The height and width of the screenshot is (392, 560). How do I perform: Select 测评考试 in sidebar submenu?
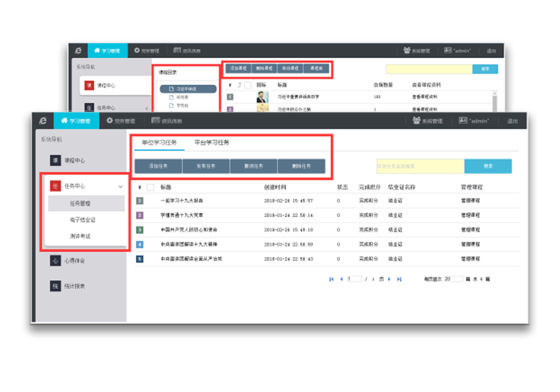click(80, 236)
